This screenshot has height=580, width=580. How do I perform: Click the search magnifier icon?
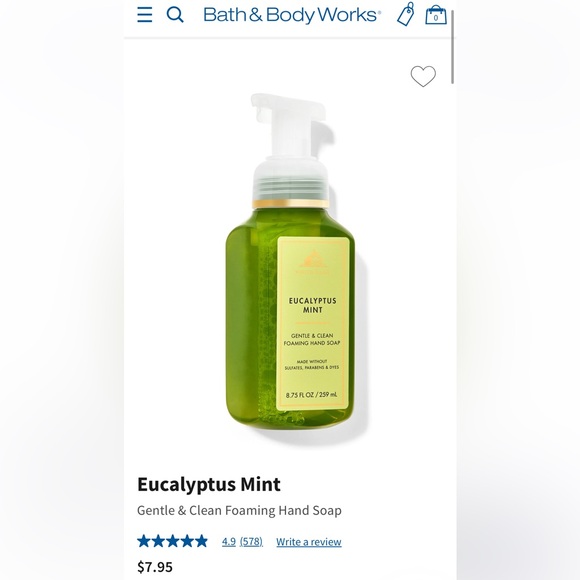click(x=175, y=15)
